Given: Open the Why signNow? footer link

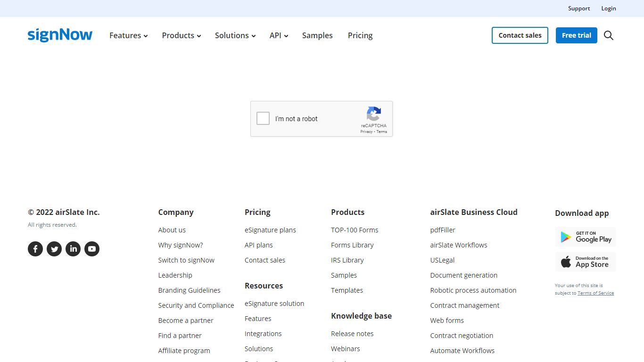Looking at the screenshot, I should [181, 245].
